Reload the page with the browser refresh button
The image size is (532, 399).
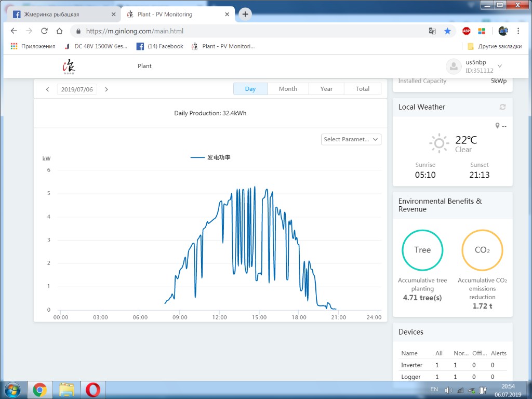point(44,31)
